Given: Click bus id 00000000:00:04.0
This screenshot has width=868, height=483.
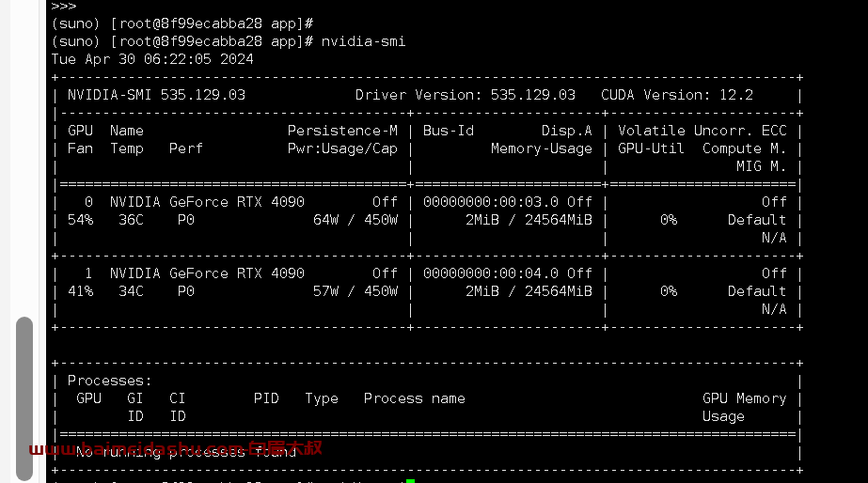Looking at the screenshot, I should tap(491, 273).
